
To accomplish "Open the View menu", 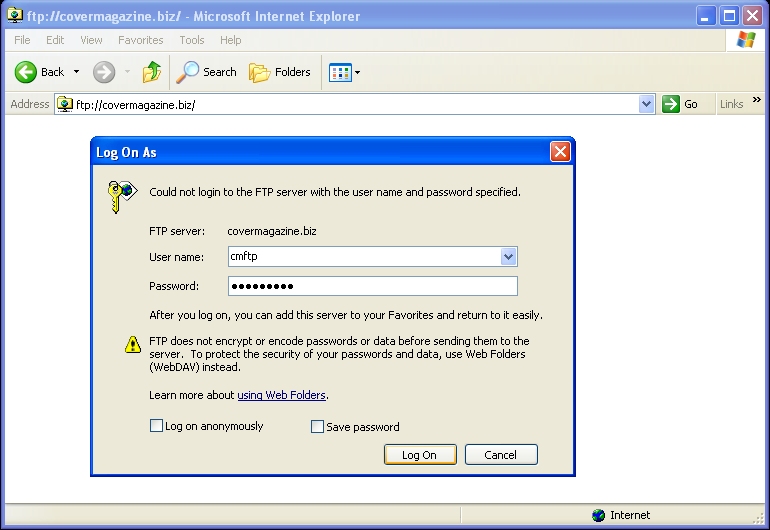I will click(x=91, y=40).
